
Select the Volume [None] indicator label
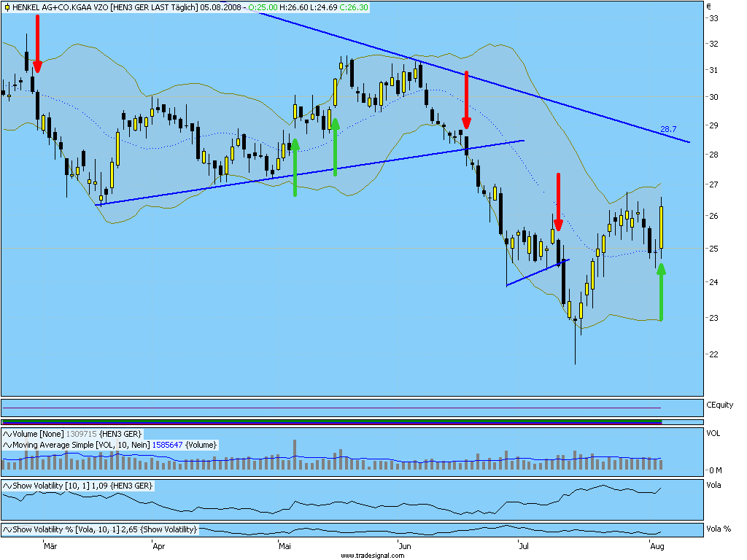38,434
